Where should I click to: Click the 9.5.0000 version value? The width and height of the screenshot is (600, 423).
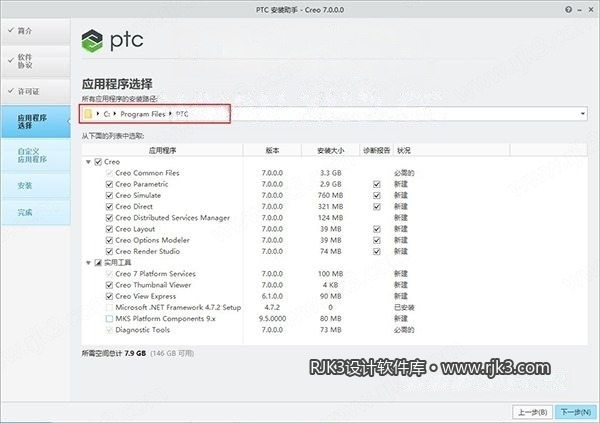pyautogui.click(x=272, y=318)
